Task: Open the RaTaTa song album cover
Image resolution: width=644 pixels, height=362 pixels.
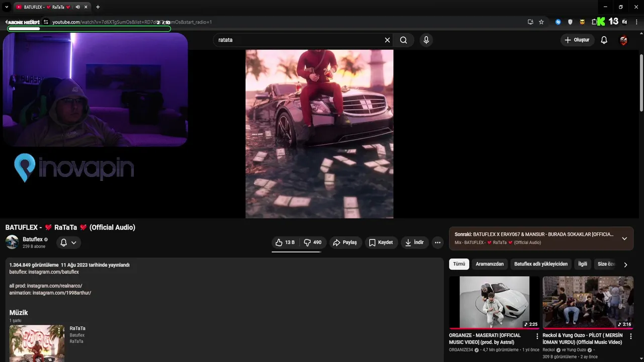Action: pos(37,343)
